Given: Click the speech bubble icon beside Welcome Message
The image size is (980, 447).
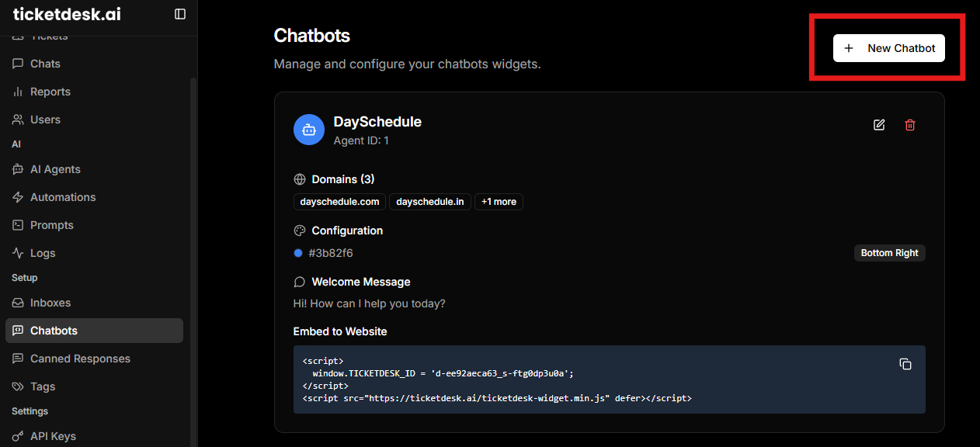Looking at the screenshot, I should point(300,282).
